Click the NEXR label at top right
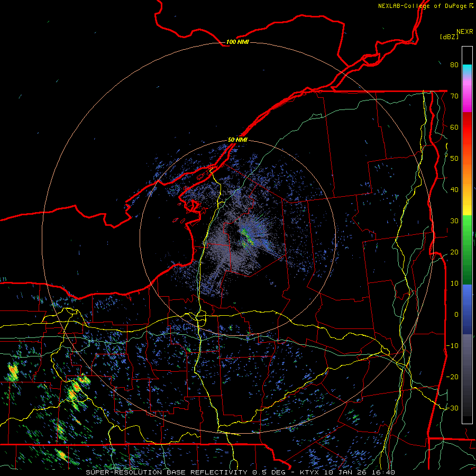476x476 pixels. (465, 32)
